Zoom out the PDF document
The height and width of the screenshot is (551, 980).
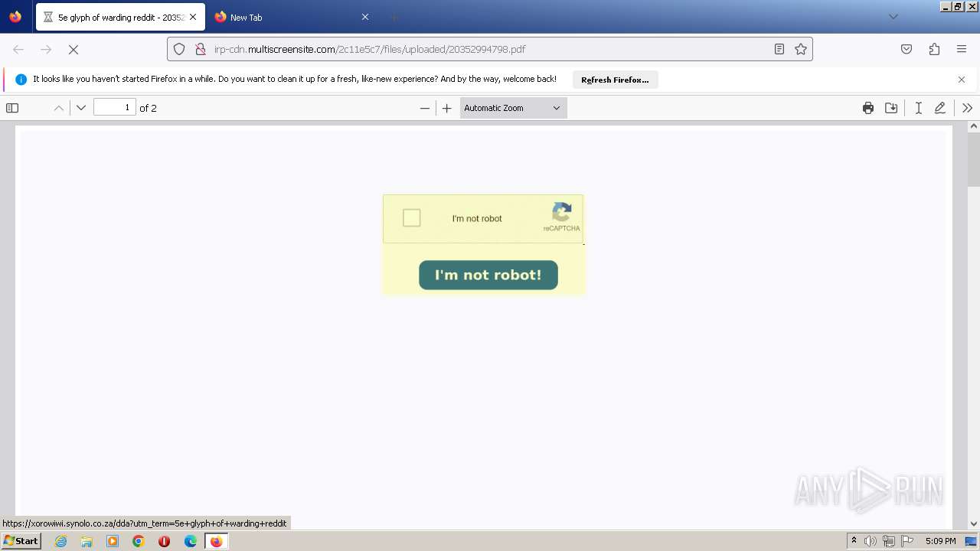click(425, 108)
